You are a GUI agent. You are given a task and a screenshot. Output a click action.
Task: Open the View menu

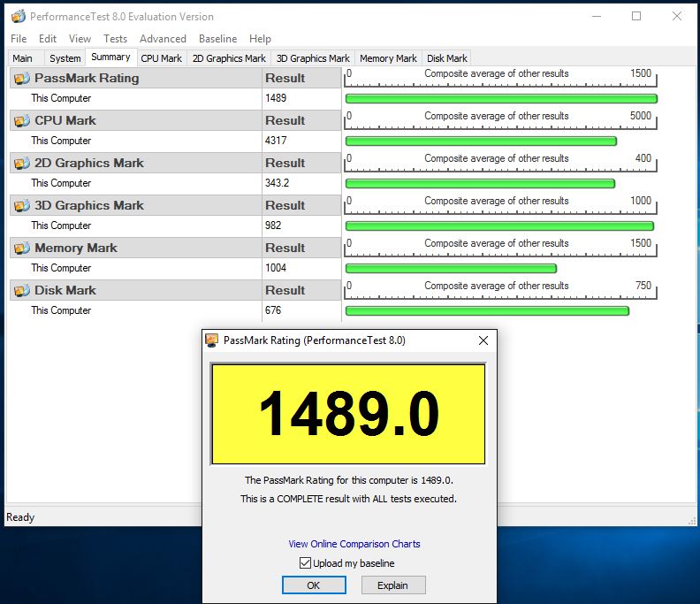tap(80, 39)
